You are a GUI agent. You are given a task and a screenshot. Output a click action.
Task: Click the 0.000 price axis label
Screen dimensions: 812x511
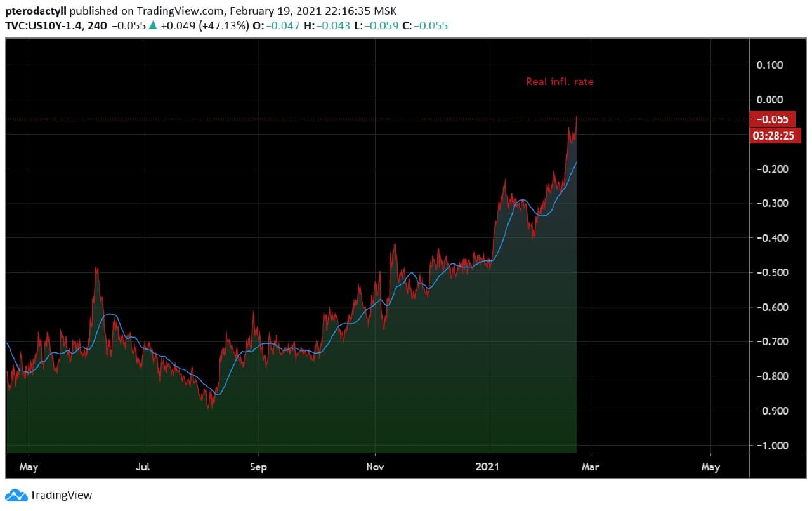click(x=769, y=100)
